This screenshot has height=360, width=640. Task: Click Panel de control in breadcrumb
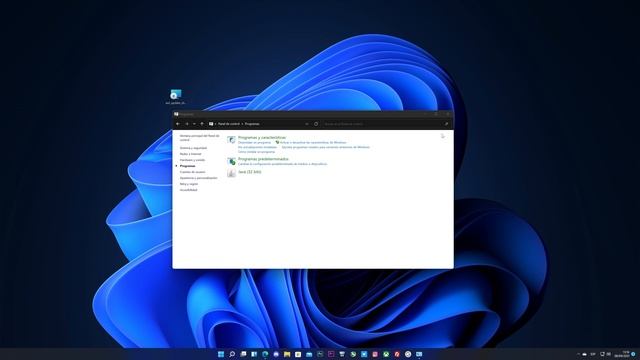coord(229,124)
